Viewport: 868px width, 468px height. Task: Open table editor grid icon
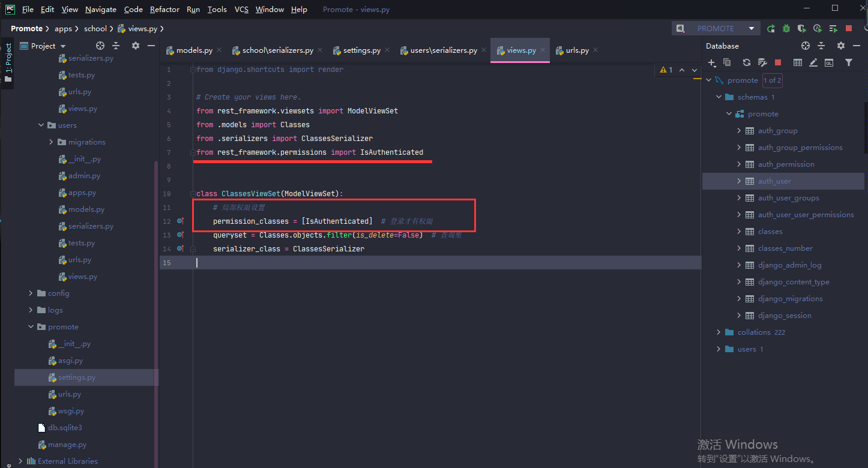[x=798, y=62]
